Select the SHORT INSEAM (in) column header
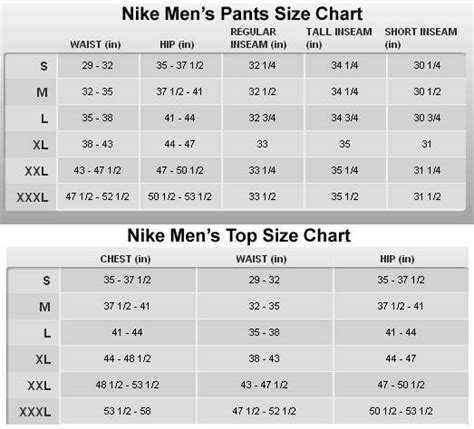This screenshot has height=429, width=474. click(421, 38)
